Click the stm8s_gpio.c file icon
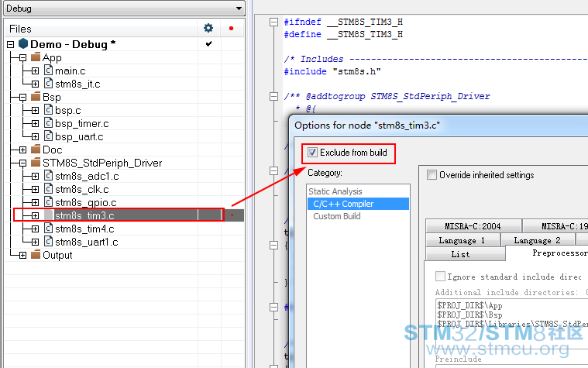 coord(48,201)
